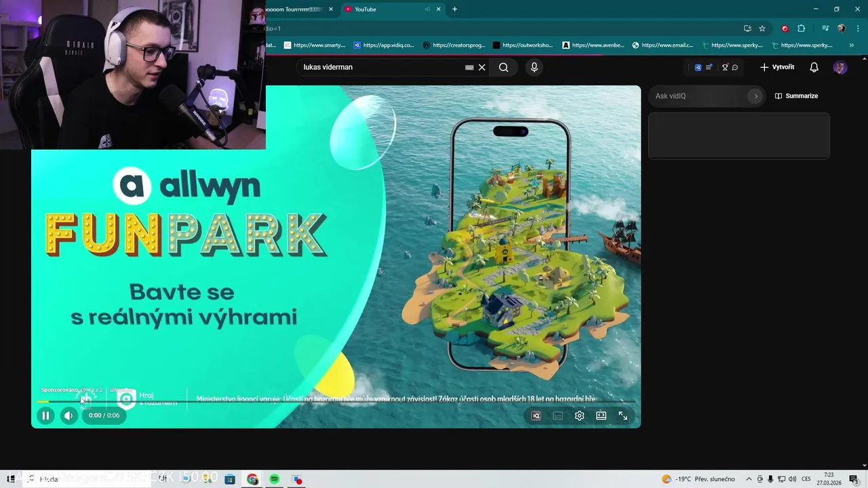Open the vidIQ player overlay button
Screen dimensions: 868x488
536,416
